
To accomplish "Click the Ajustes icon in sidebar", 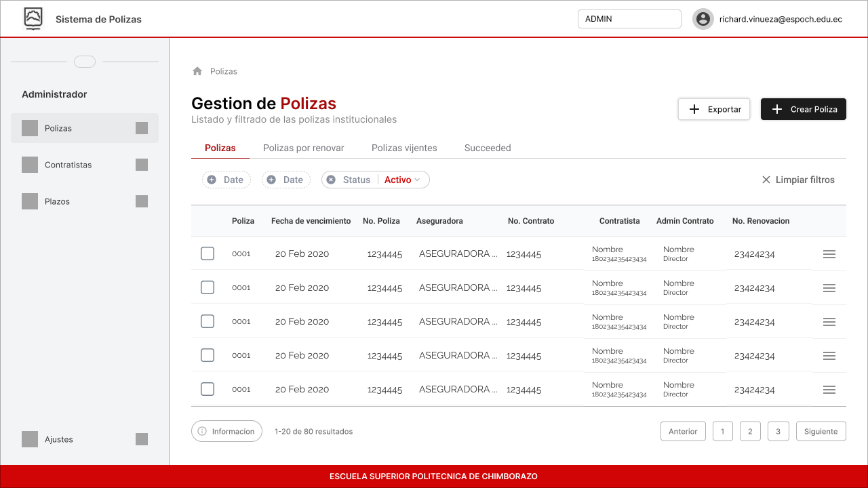I will tap(30, 439).
